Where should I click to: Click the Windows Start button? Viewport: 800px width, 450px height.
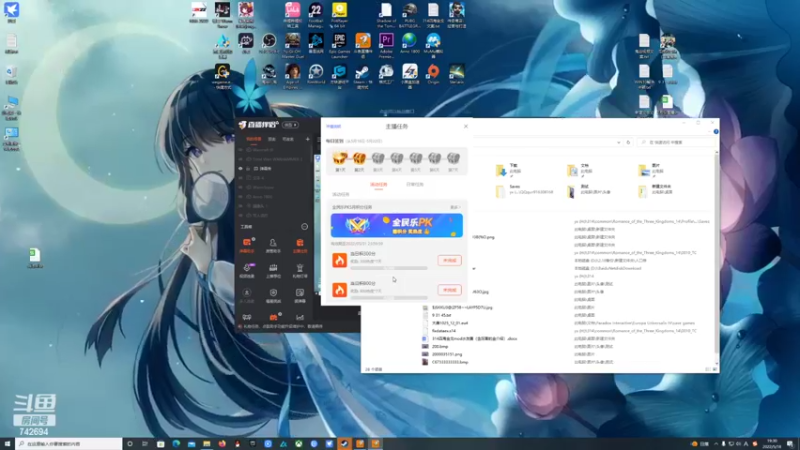click(7, 444)
